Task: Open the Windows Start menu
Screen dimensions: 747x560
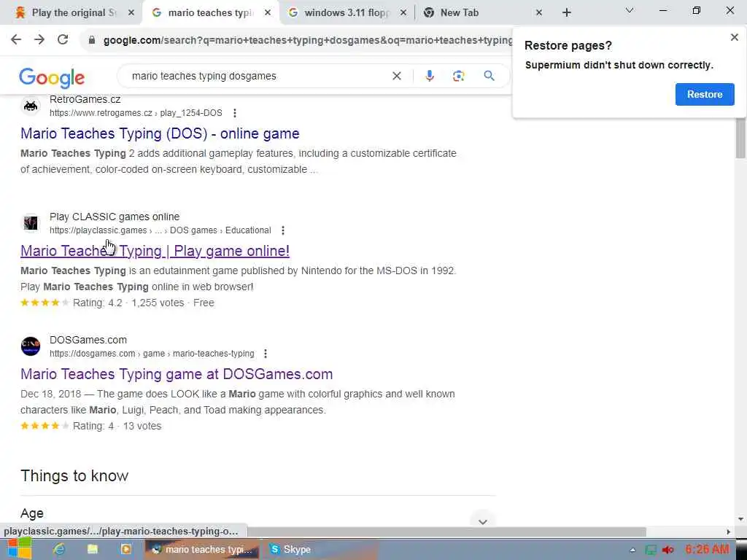Action: coord(19,548)
